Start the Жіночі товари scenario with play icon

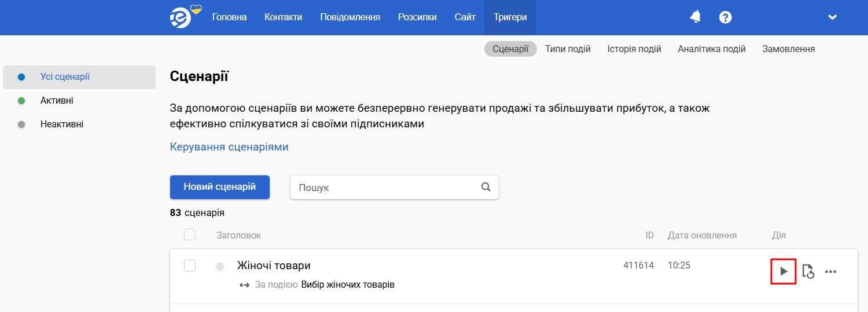(784, 271)
